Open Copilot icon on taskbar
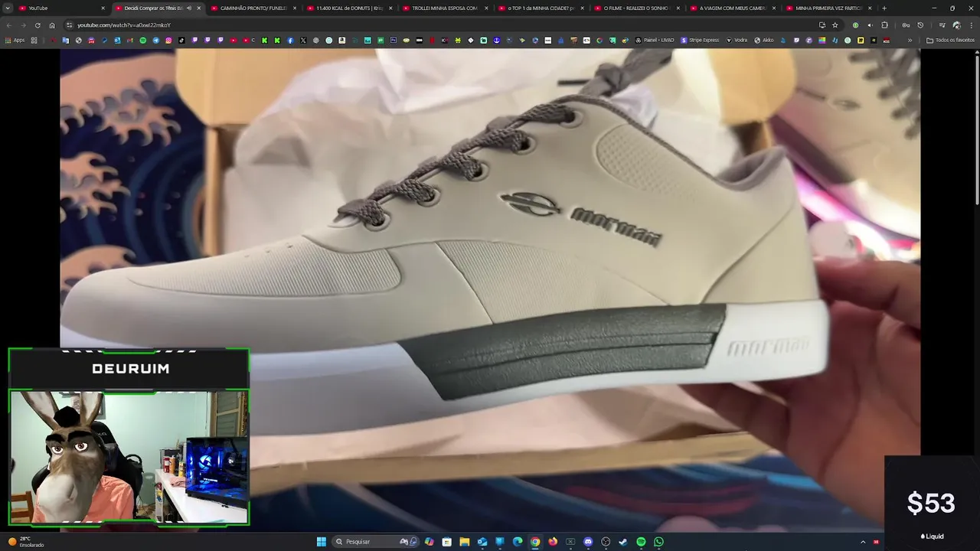The height and width of the screenshot is (551, 980). coord(429,542)
